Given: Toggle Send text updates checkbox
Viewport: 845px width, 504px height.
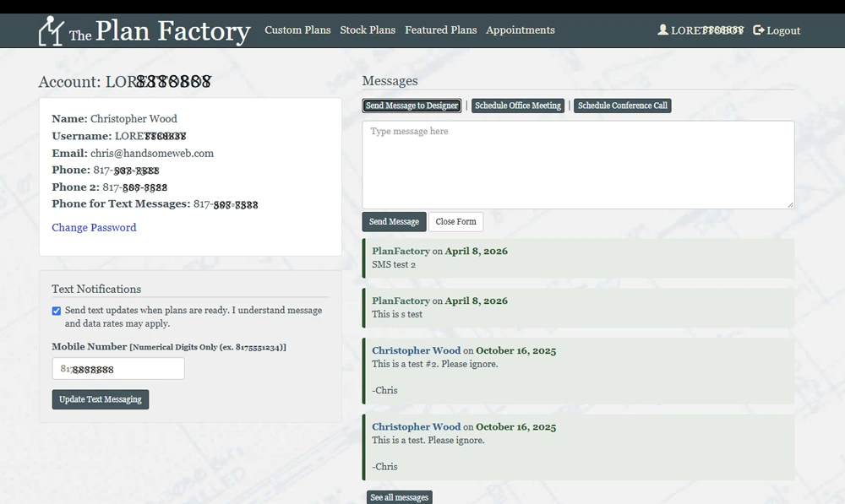Looking at the screenshot, I should click(57, 311).
